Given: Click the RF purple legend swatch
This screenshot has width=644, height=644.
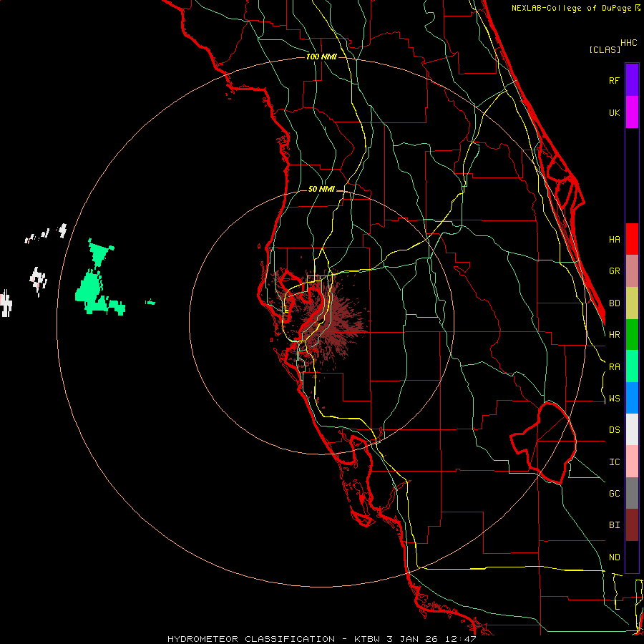Looking at the screenshot, I should 632,80.
